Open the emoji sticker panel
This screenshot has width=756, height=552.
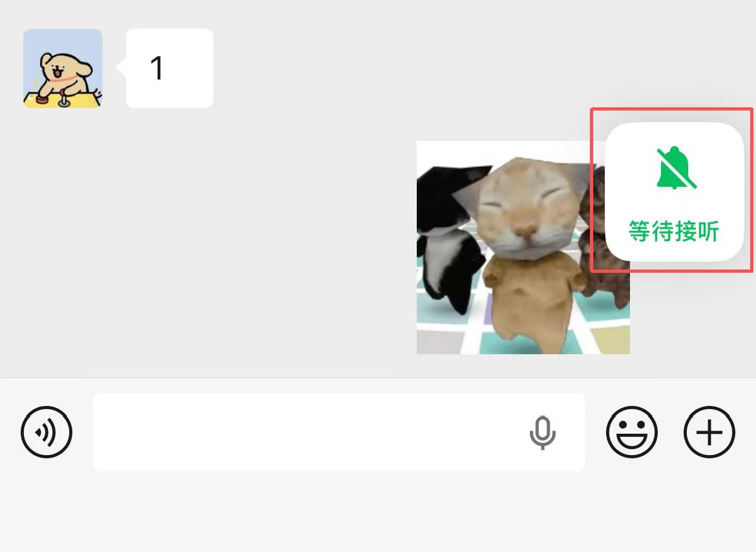[631, 432]
